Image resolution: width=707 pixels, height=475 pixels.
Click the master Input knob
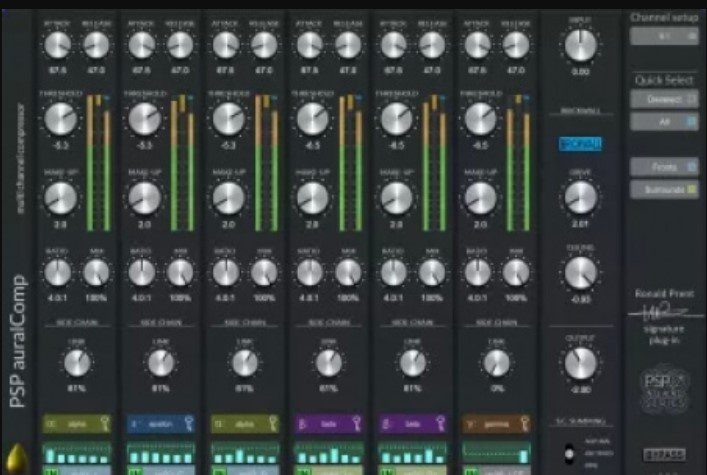(580, 45)
